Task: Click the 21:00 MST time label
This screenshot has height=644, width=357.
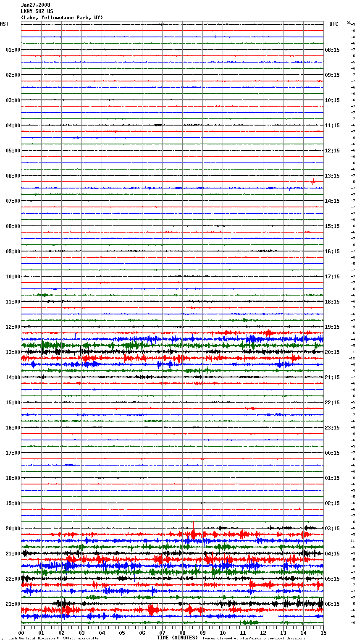Action: [x=13, y=554]
